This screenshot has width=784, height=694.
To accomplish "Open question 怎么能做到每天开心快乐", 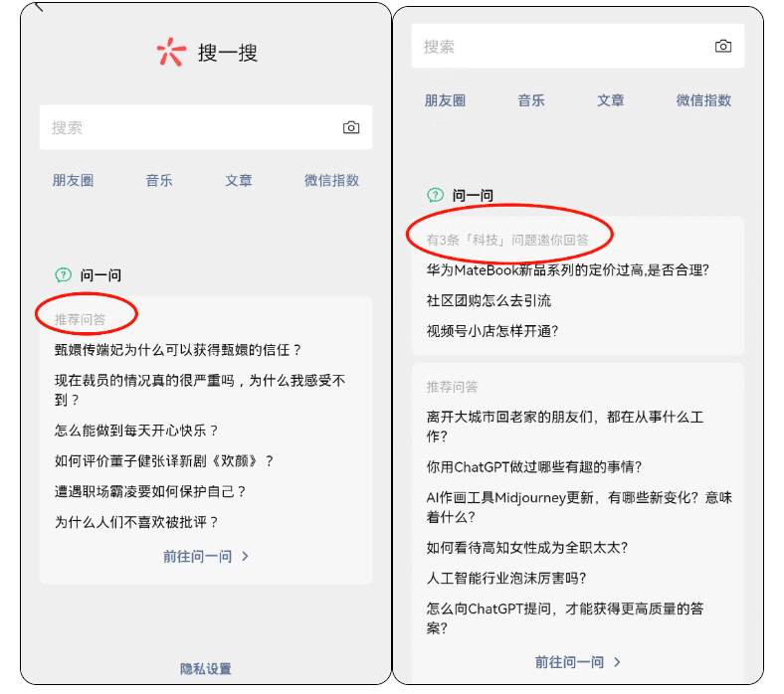I will [136, 431].
